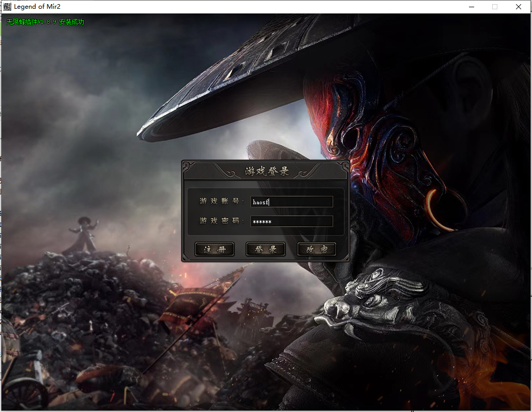Click the 游戏账号 label text
Viewport: 532px width, 412px height.
pos(222,201)
